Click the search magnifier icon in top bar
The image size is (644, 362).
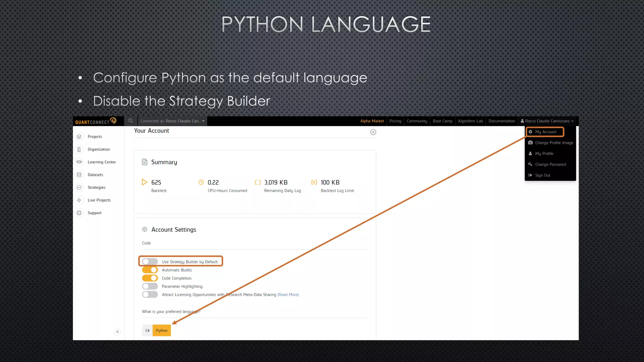coord(130,121)
